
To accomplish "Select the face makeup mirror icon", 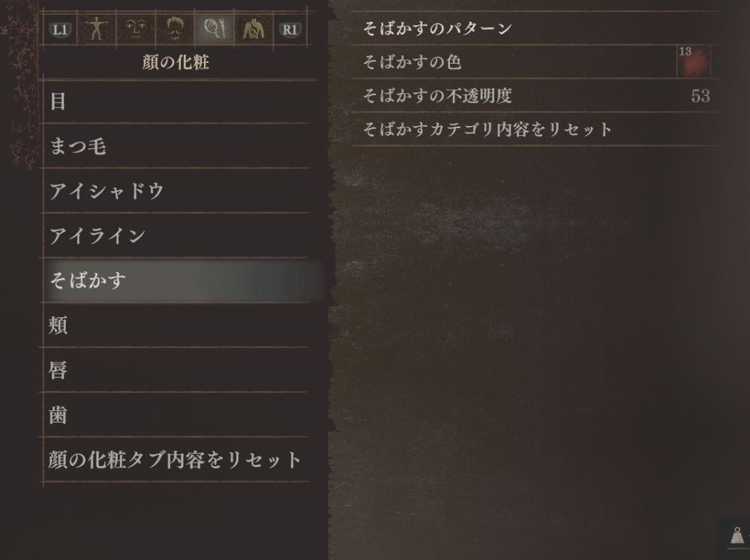I will click(214, 28).
